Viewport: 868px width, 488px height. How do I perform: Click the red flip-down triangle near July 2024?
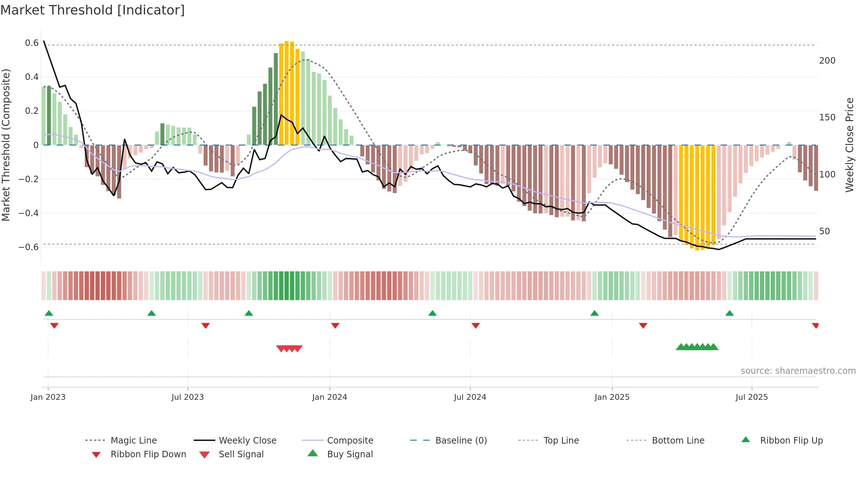(476, 326)
